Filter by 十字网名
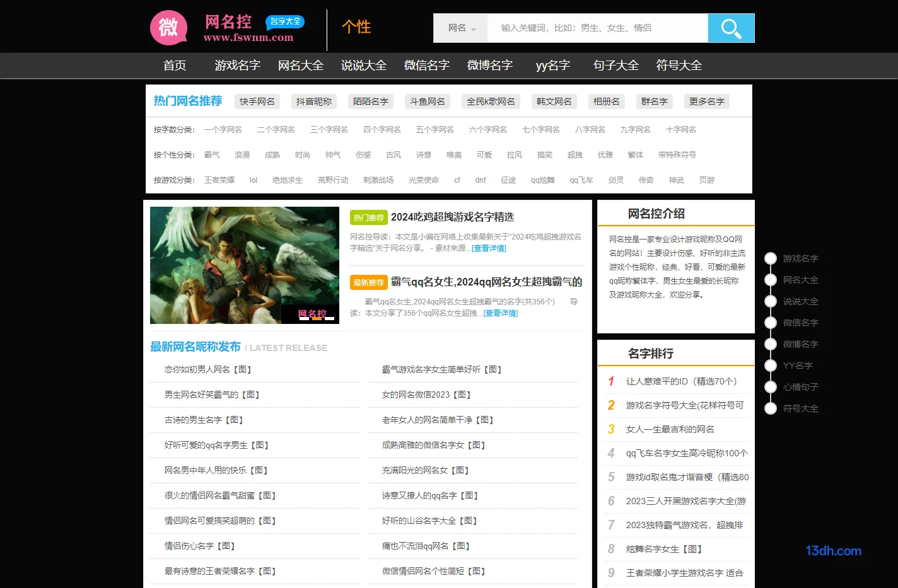 (681, 130)
